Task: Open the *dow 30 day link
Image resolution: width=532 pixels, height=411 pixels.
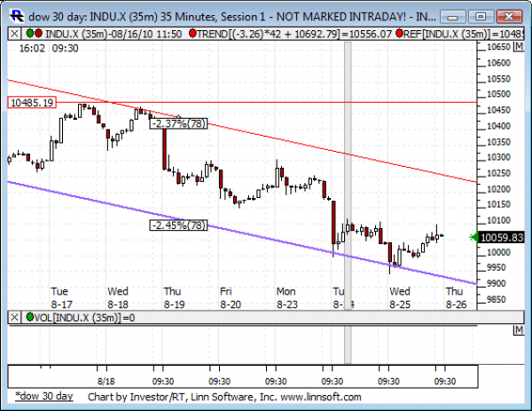Action: tap(44, 397)
